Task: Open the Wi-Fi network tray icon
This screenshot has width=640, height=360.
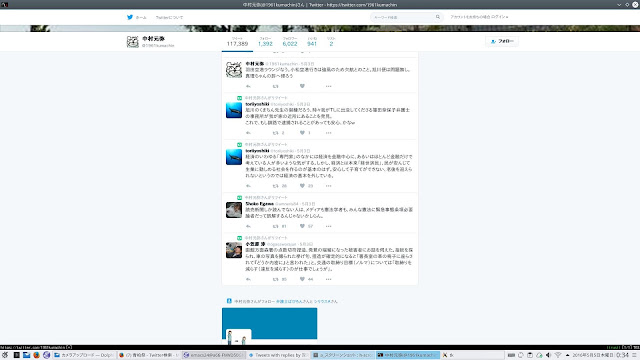Action: (x=558, y=355)
